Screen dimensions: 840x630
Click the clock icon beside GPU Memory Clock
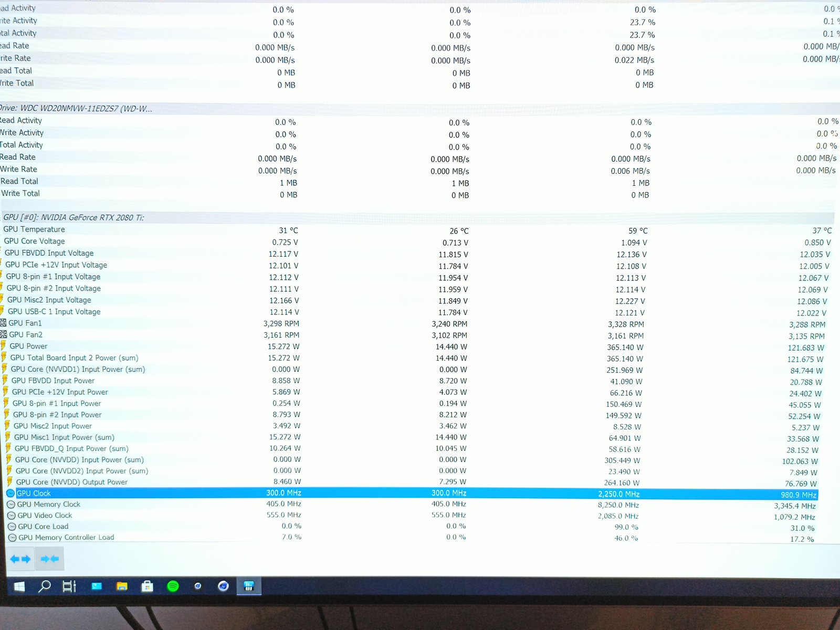[11, 505]
